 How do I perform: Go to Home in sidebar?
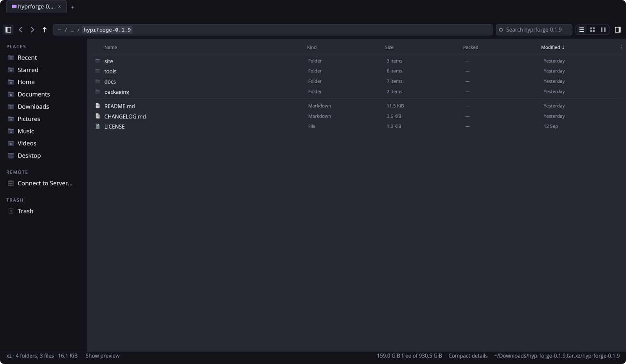tap(43, 82)
